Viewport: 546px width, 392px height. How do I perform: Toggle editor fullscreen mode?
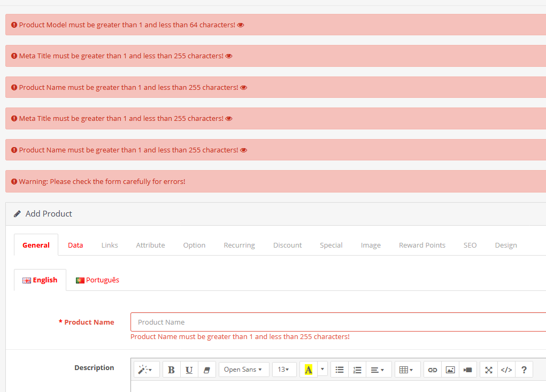[x=489, y=370]
